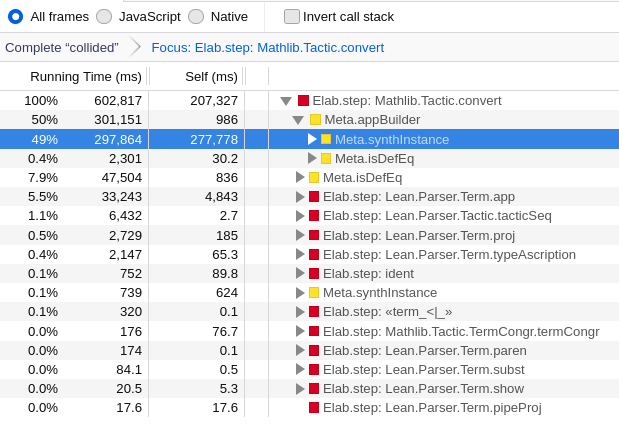
Task: Click red icon beside Lean.Parser.Term.app
Action: point(314,197)
